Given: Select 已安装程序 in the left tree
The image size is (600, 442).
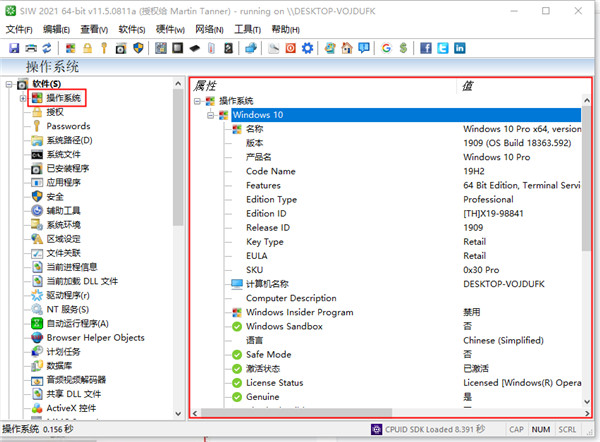Looking at the screenshot, I should coord(68,168).
